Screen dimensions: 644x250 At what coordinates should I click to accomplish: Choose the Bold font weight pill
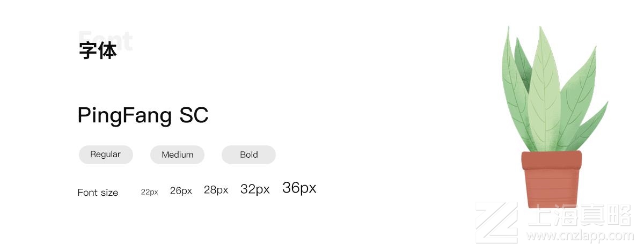tap(248, 155)
